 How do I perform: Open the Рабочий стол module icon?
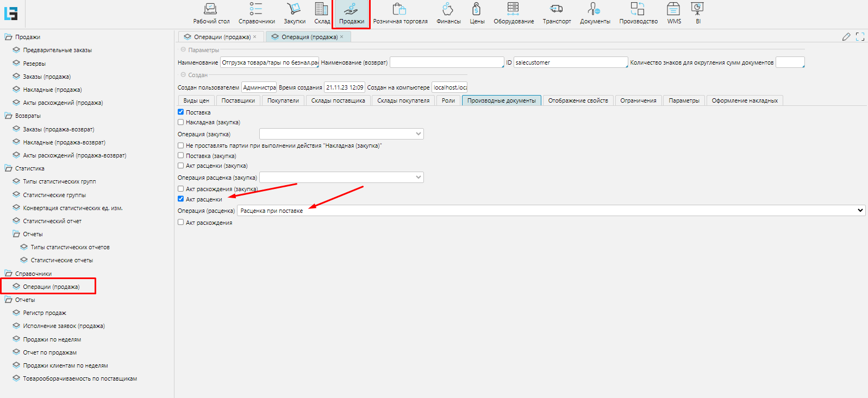pyautogui.click(x=211, y=10)
